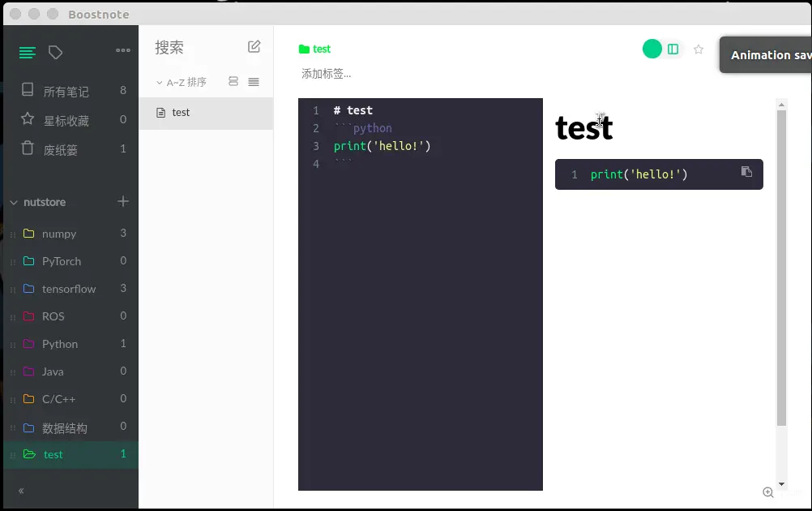
Task: Click the star icon in sidebar
Action: click(x=28, y=118)
